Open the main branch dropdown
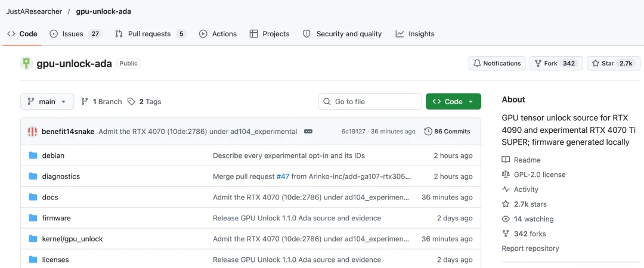This screenshot has width=644, height=268. click(x=47, y=101)
